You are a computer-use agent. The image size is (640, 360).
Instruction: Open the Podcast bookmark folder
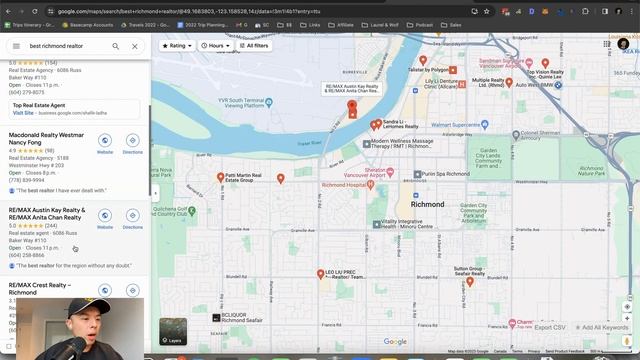pos(420,25)
